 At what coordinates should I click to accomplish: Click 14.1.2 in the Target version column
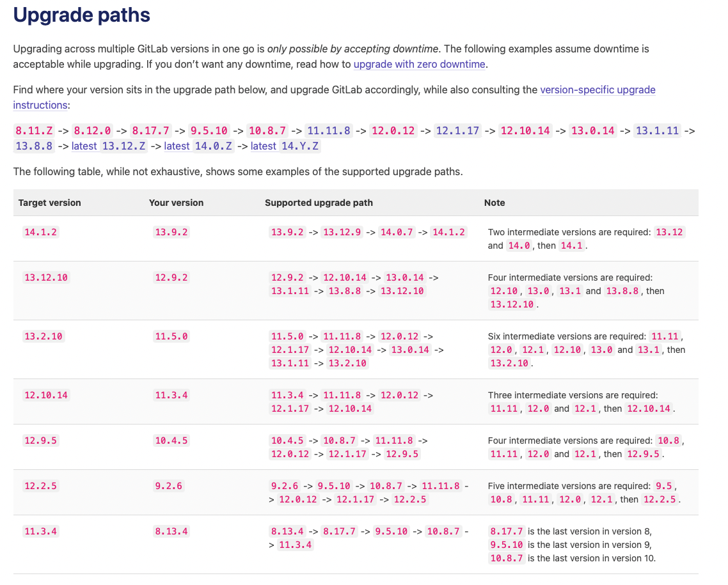click(x=41, y=232)
